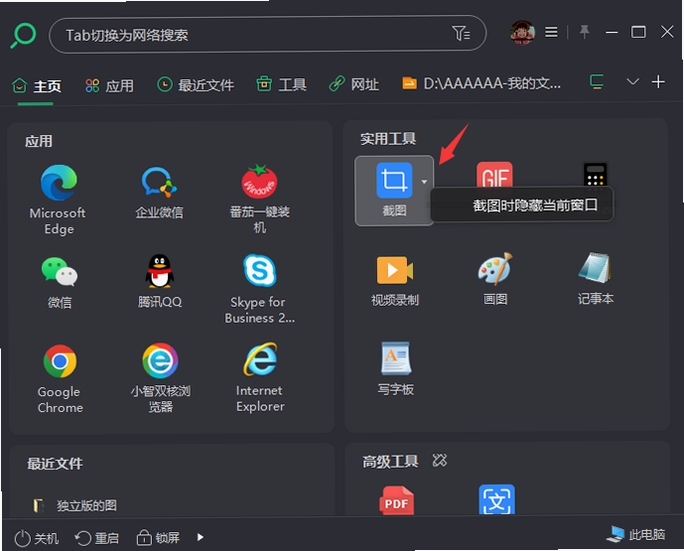Screen dimensions: 684x551
Task: Open the user avatar profile
Action: pos(522,32)
